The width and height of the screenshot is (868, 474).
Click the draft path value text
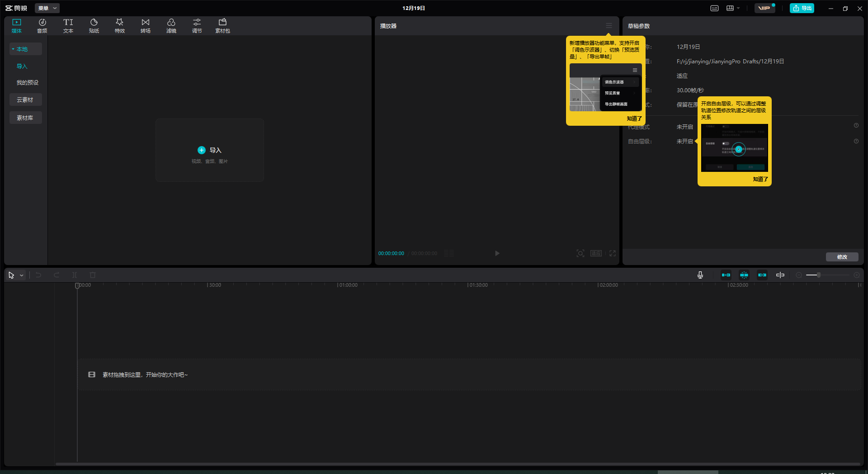tap(730, 61)
